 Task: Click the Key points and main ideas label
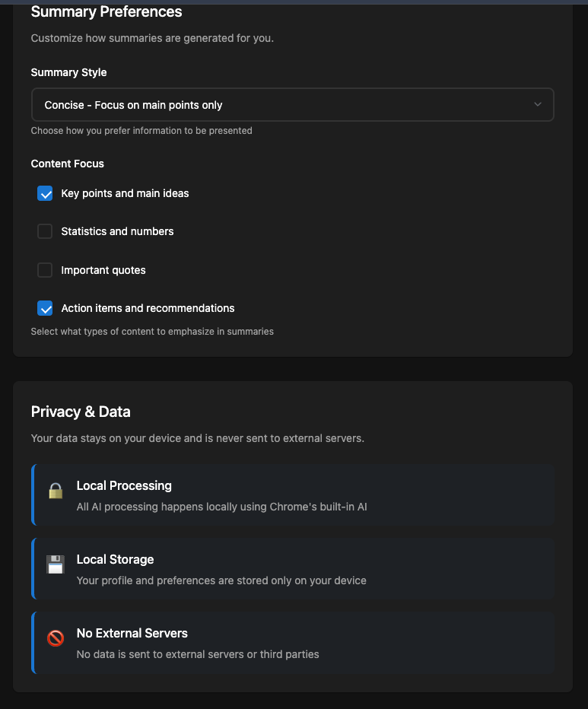click(x=125, y=193)
